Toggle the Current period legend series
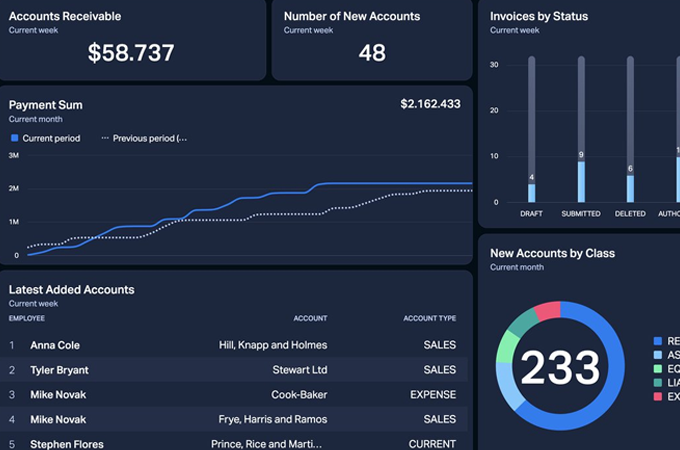This screenshot has height=450, width=680. click(45, 138)
